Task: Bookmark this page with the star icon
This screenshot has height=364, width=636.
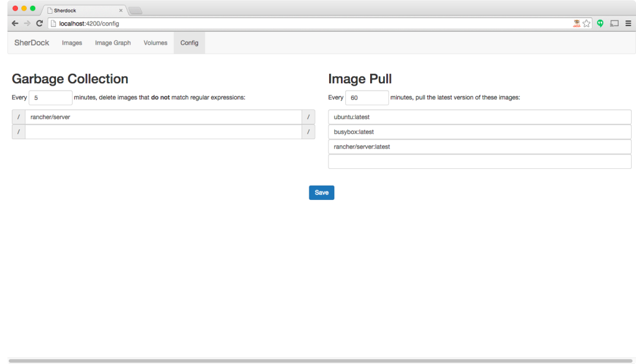Action: tap(586, 24)
